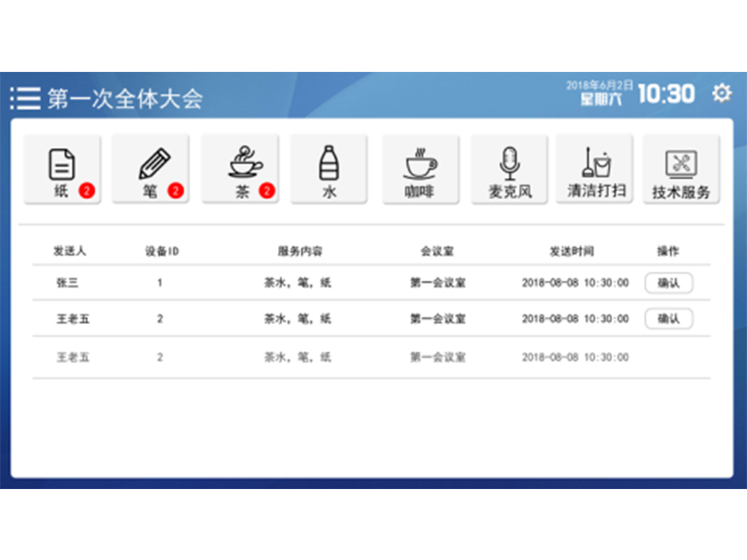Click the 发送时间 column header
The image size is (747, 560).
coord(571,252)
